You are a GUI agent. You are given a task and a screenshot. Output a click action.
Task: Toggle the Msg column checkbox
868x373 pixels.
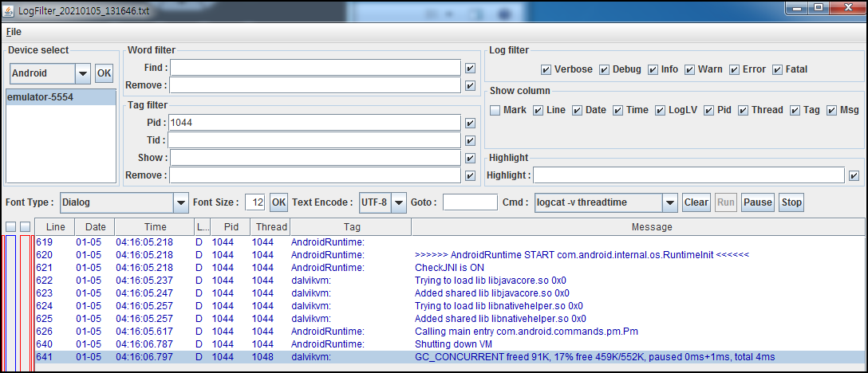[x=831, y=110]
